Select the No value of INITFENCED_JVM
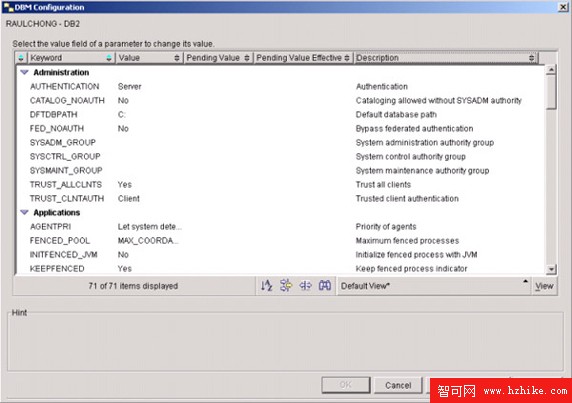This screenshot has width=572, height=403. coord(123,255)
